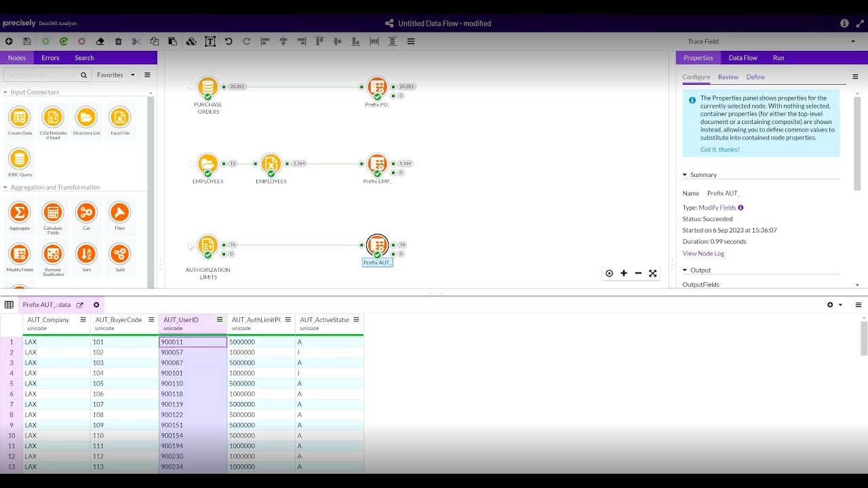
Task: Select the PURCHASE ORDERS node on canvas
Action: 208,87
